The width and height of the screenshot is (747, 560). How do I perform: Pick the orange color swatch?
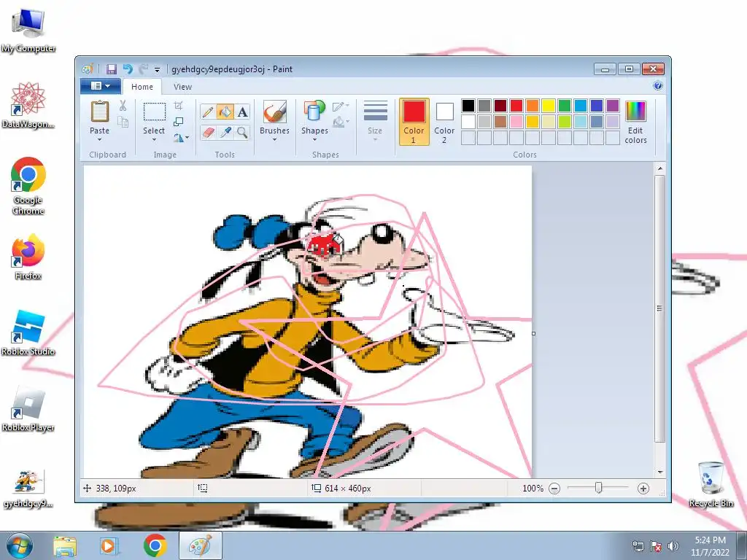[x=533, y=106]
